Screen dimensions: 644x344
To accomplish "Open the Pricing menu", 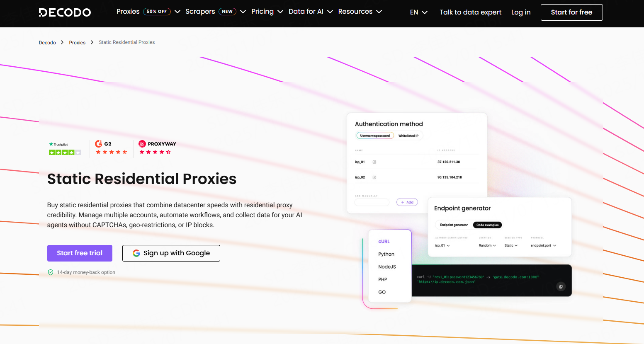I will point(267,12).
